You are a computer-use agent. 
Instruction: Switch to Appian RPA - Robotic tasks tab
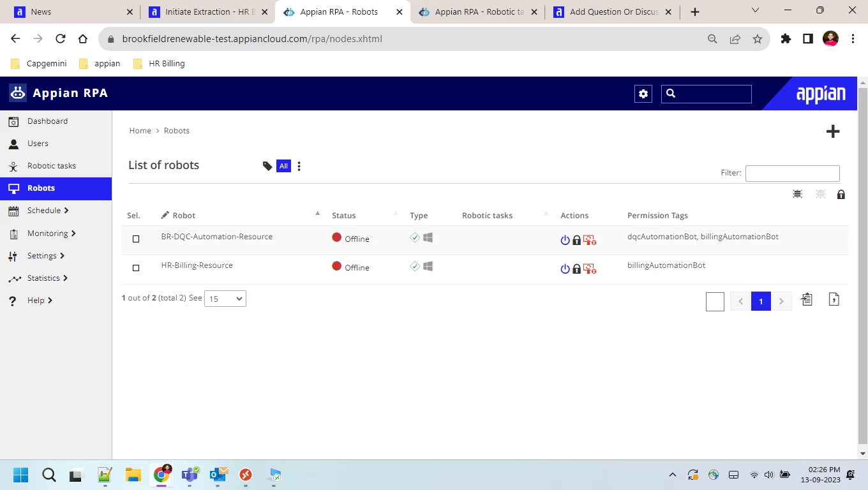477,11
